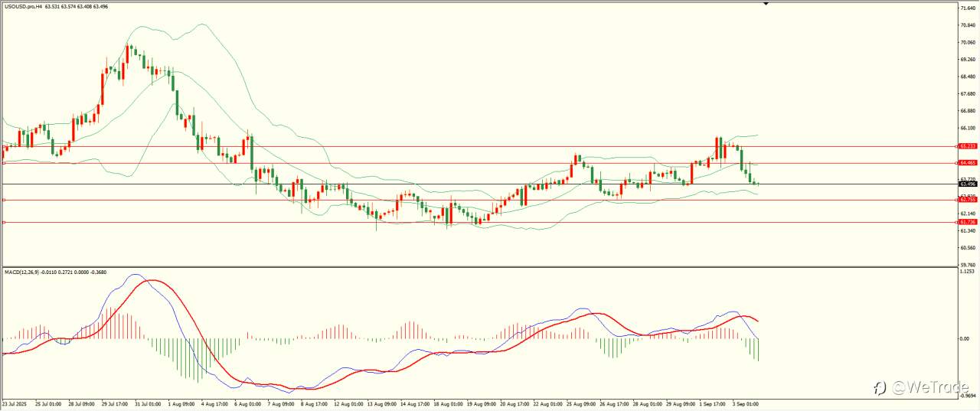Click the 62.140 price axis value

[968, 214]
